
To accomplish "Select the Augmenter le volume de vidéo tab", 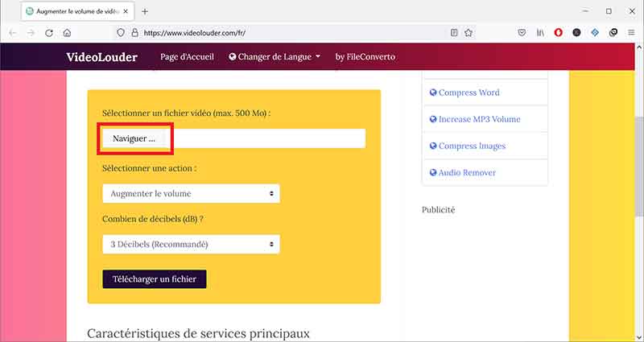I will pyautogui.click(x=76, y=11).
